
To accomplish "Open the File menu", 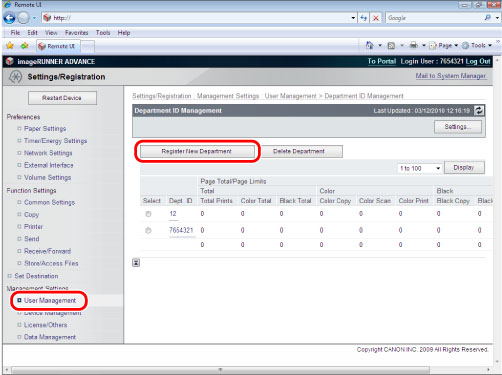I will tap(15, 33).
